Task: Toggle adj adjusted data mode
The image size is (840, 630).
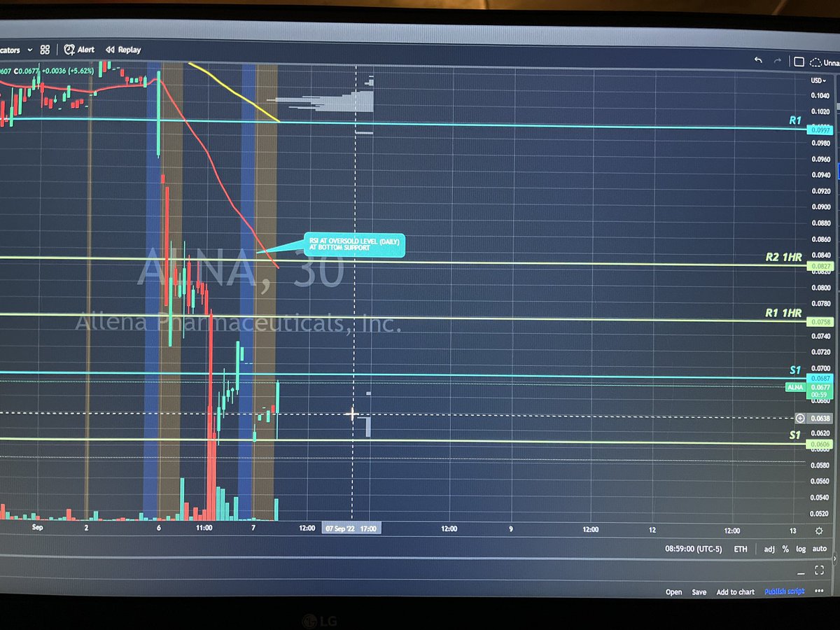Action: coord(769,549)
